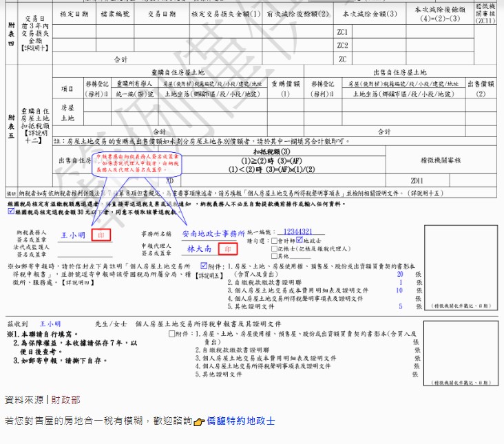Image resolution: width=504 pixels, height=444 pixels.
Task: Check the 記帳士(記帳及報稅代理人) checkbox
Action: 274,249
